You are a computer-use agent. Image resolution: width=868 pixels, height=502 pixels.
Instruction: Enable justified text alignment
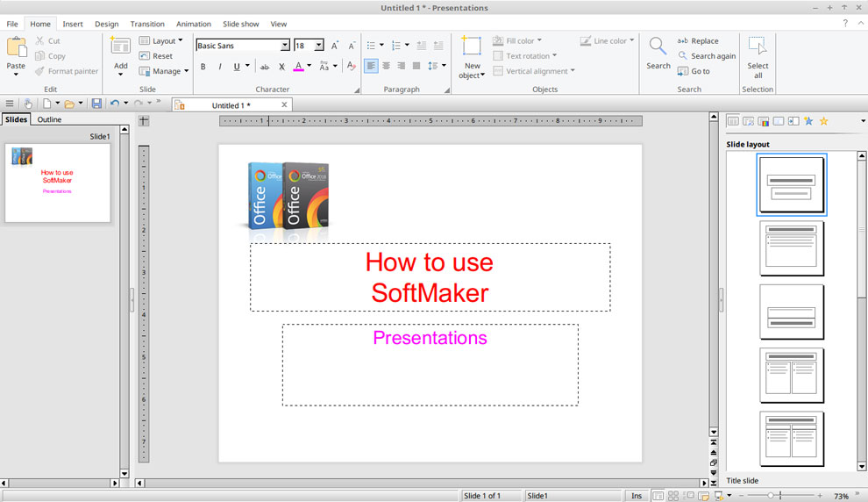416,66
